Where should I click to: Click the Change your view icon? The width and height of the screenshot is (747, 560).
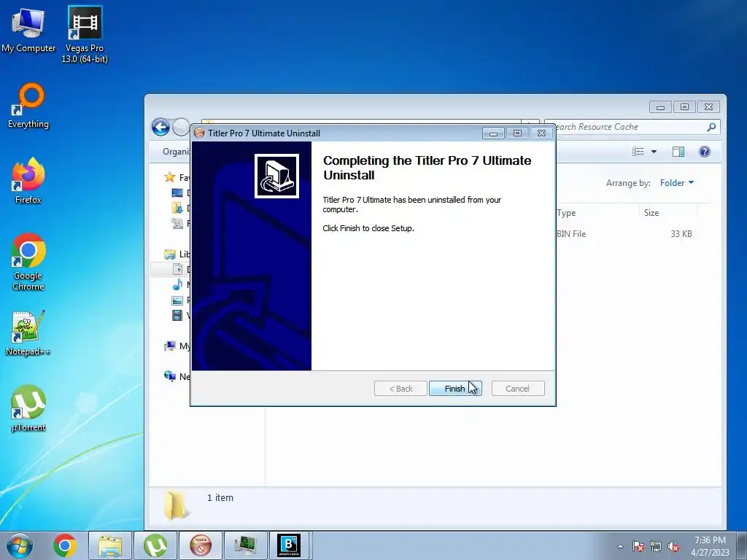(638, 152)
